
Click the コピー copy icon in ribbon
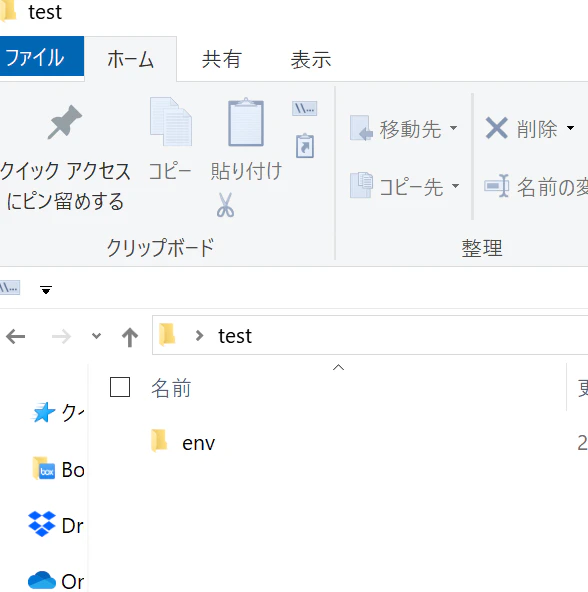click(x=170, y=122)
